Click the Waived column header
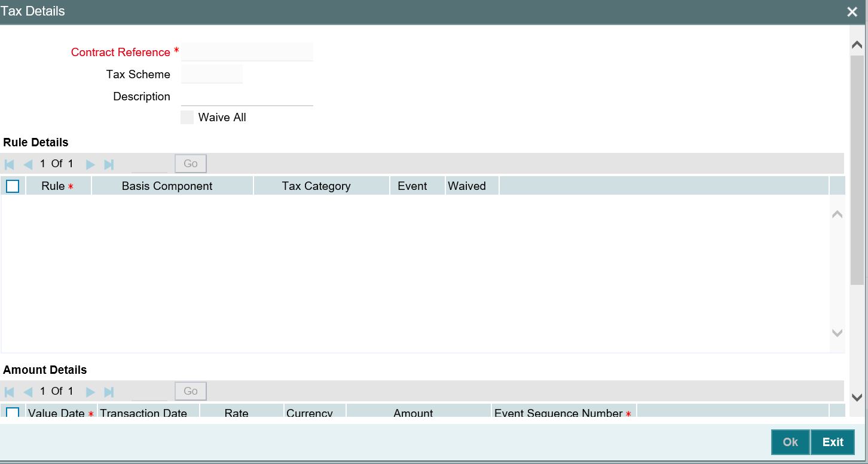 472,186
